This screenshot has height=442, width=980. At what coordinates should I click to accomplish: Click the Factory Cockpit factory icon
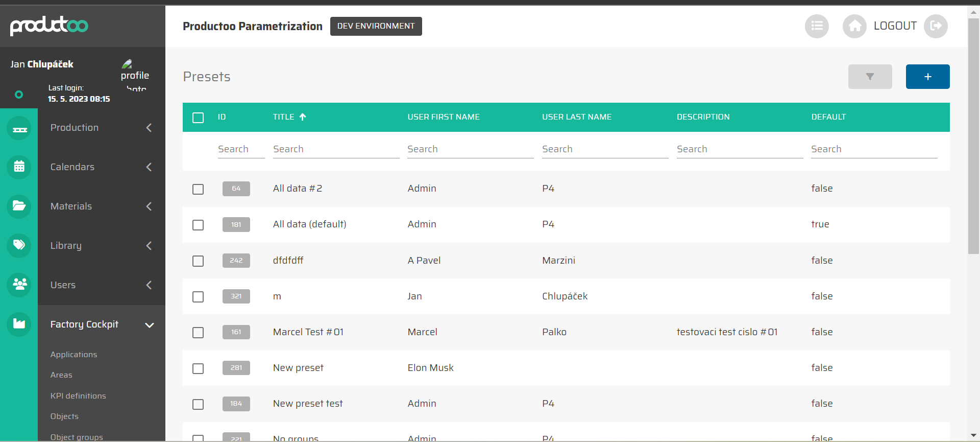click(x=19, y=324)
